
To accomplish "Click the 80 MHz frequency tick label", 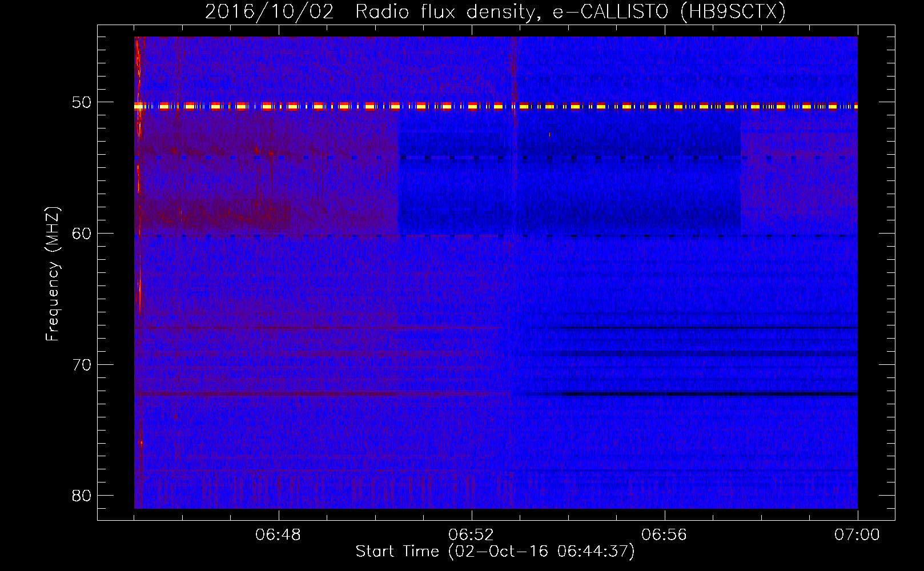I will point(82,495).
